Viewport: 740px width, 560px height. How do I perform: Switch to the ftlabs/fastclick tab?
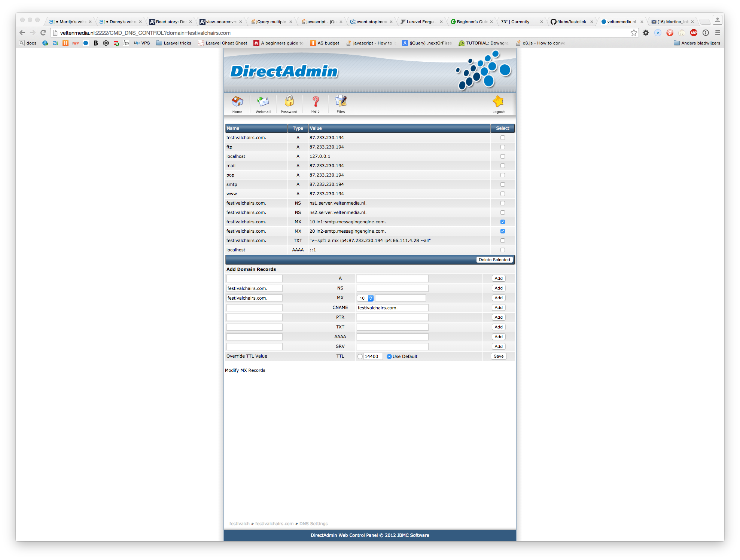571,22
